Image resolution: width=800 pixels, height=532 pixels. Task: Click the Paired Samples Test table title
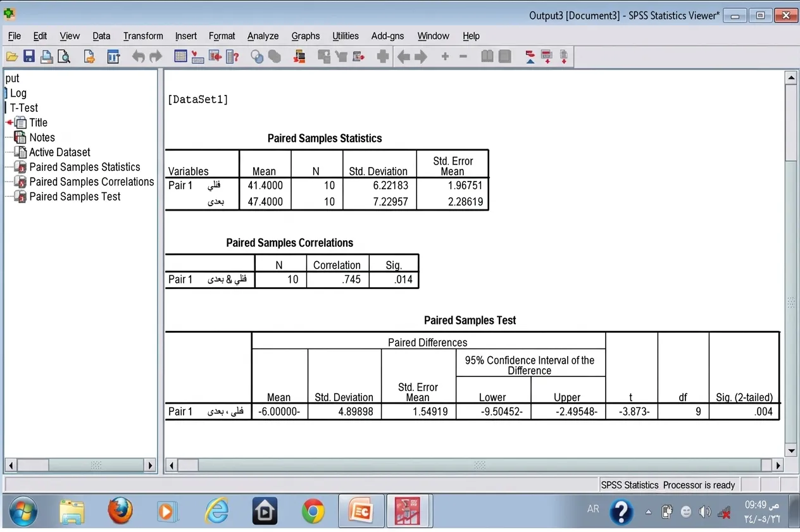pos(470,320)
